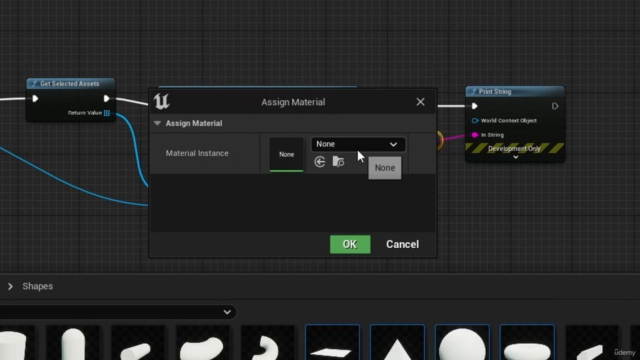Select the capsule shape thumbnail

tap(73, 342)
